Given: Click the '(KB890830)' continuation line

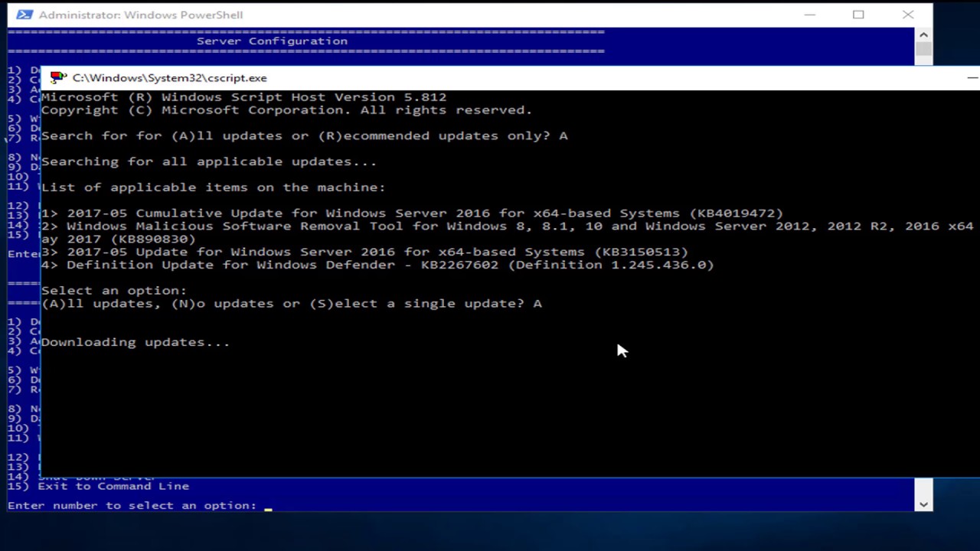Looking at the screenshot, I should coord(119,240).
